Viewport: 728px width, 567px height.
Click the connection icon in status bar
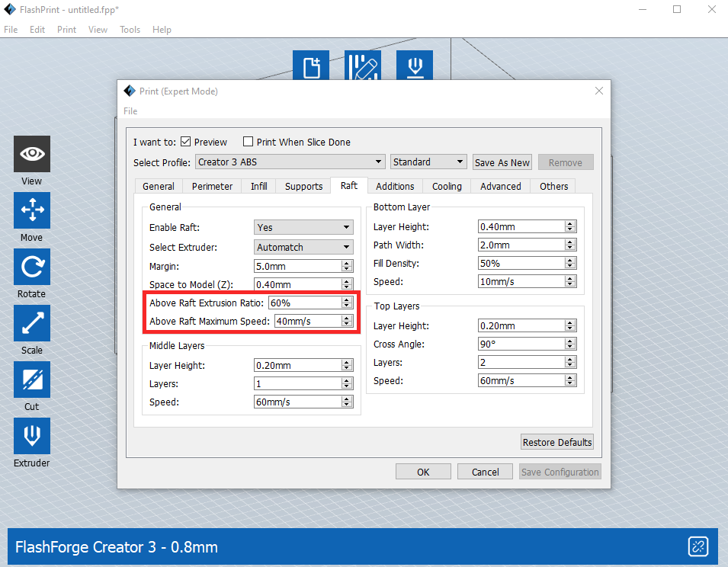point(698,546)
